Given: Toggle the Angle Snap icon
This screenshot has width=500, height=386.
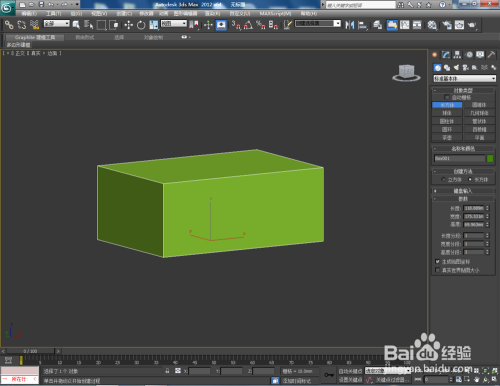Looking at the screenshot, I should [248, 25].
